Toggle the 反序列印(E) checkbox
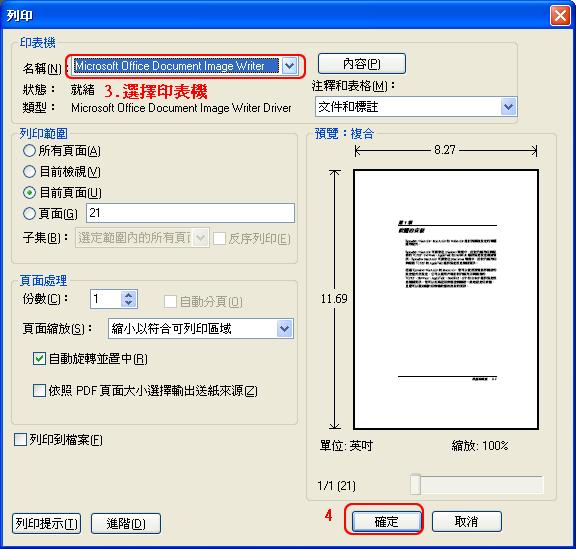Screen dimensions: 576x549 coord(219,238)
